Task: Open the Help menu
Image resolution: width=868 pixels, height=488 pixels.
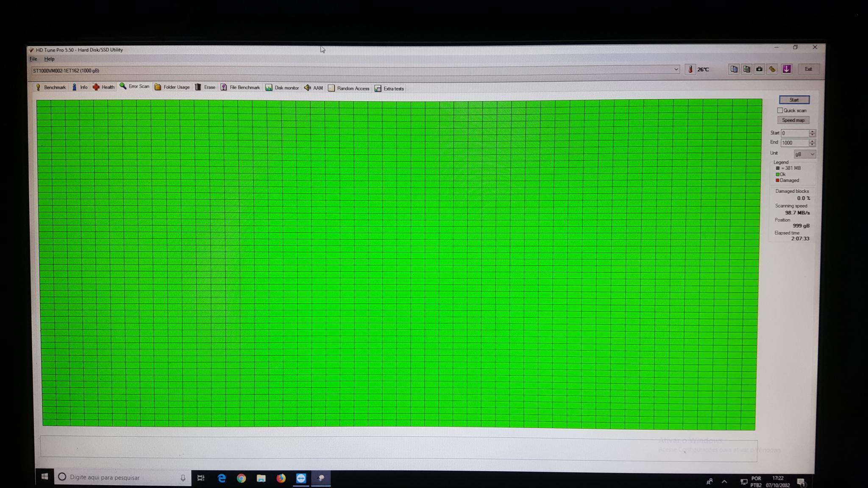Action: [x=49, y=59]
